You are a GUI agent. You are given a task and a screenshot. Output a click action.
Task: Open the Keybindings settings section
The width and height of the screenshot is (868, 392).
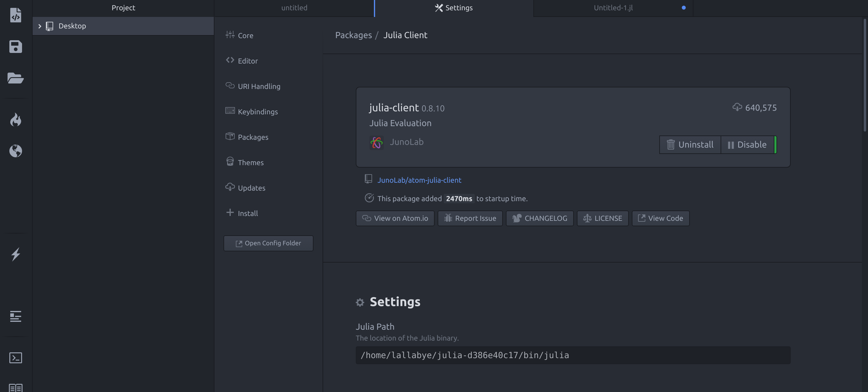[257, 112]
